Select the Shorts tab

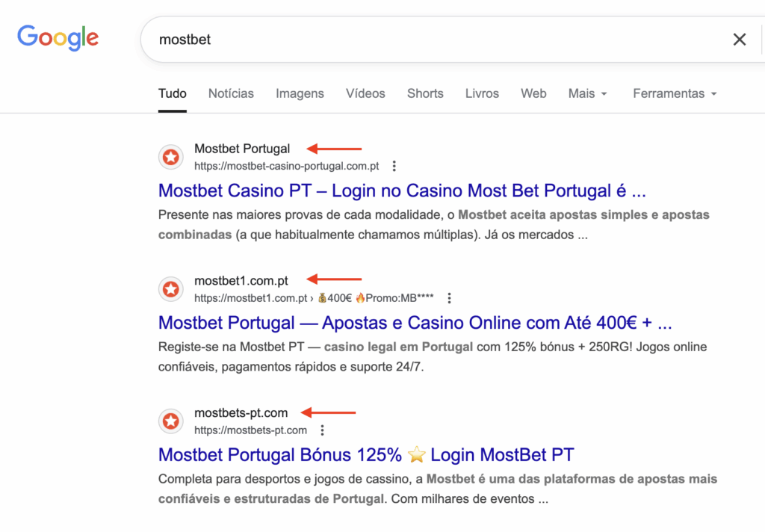point(425,93)
